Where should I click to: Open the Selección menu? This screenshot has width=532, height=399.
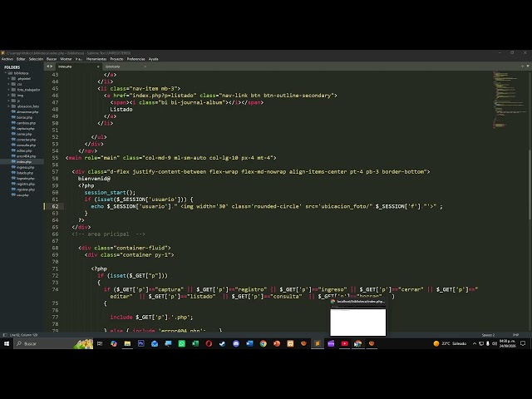(x=36, y=59)
